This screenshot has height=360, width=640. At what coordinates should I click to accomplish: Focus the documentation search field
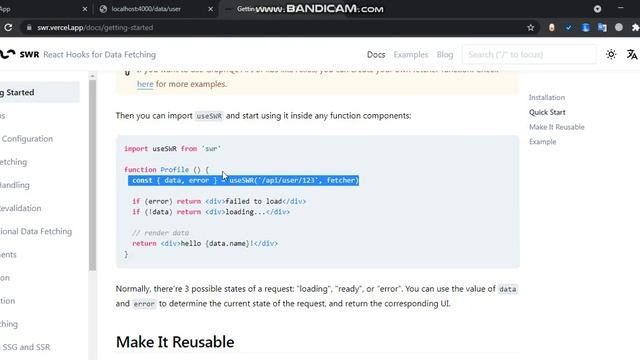(x=529, y=54)
